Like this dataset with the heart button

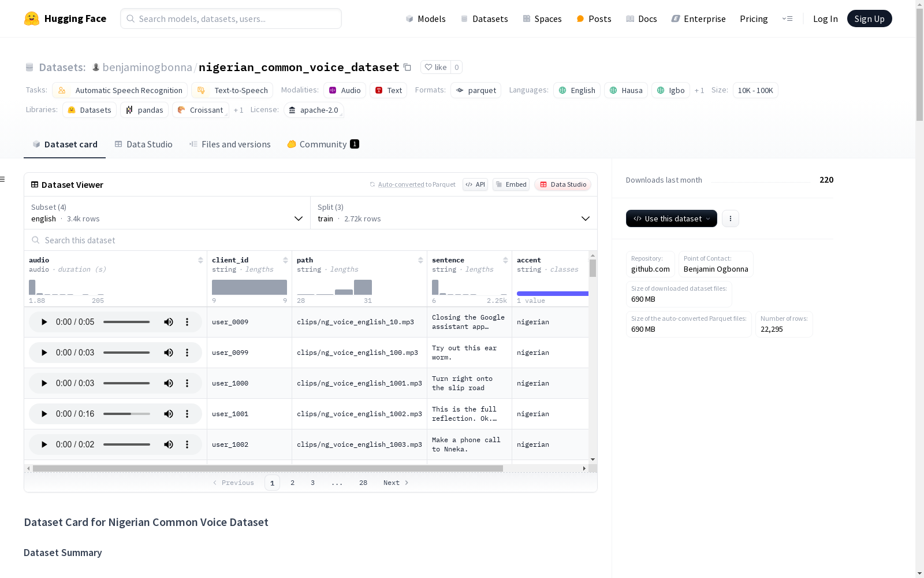[x=436, y=67]
